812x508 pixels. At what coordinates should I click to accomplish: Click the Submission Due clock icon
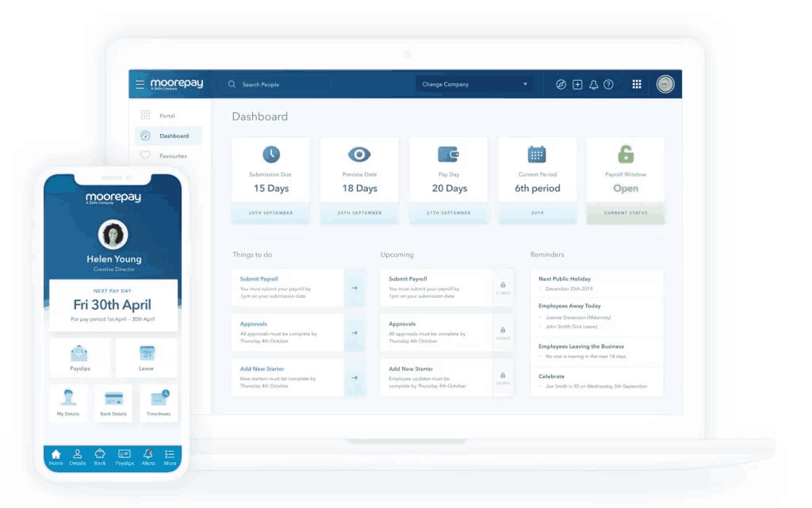(x=271, y=155)
